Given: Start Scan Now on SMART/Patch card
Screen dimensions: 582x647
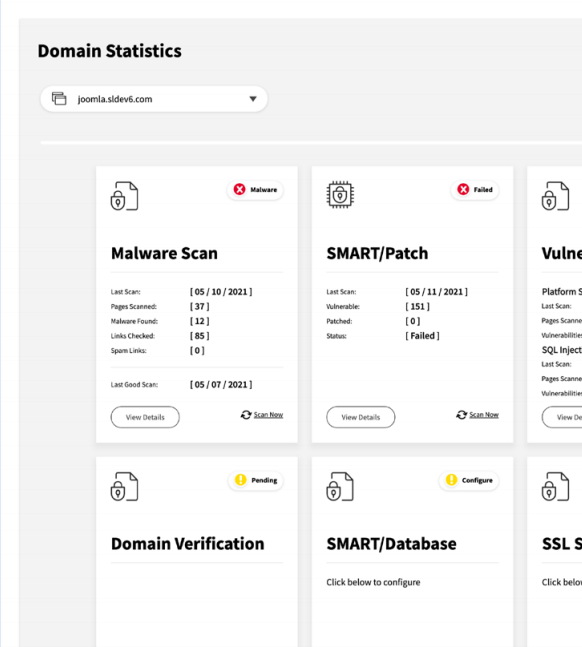Looking at the screenshot, I should pos(484,415).
